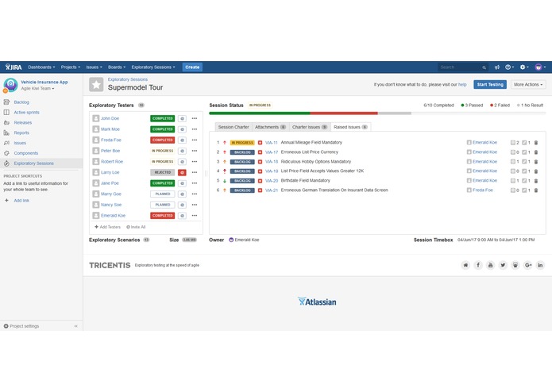Screen dimensions: 552x392
Task: Click Invite All
Action: click(136, 227)
